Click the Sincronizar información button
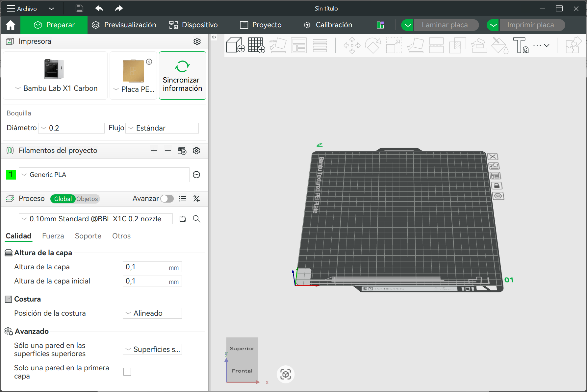Viewport: 587px width, 392px height. click(x=183, y=75)
